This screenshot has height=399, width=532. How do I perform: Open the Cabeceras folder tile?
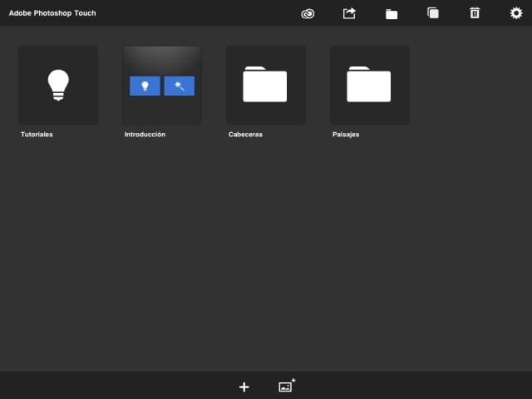click(x=266, y=85)
